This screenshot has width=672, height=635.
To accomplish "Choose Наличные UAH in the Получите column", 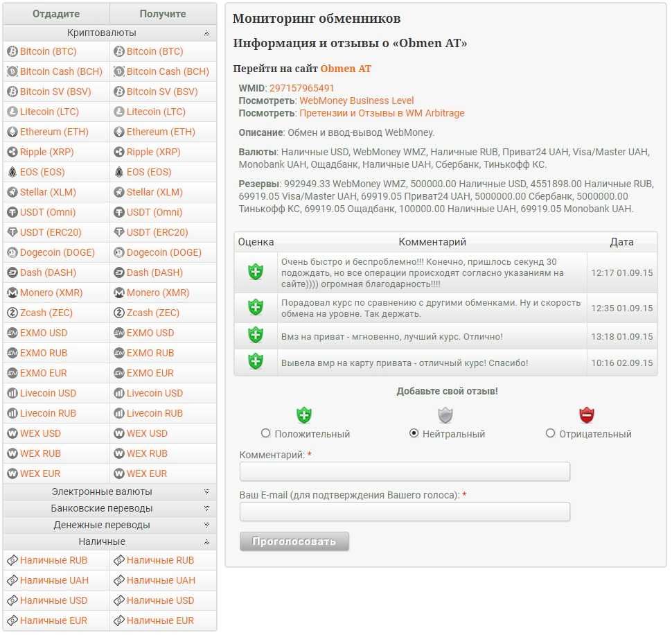I will coord(161,580).
